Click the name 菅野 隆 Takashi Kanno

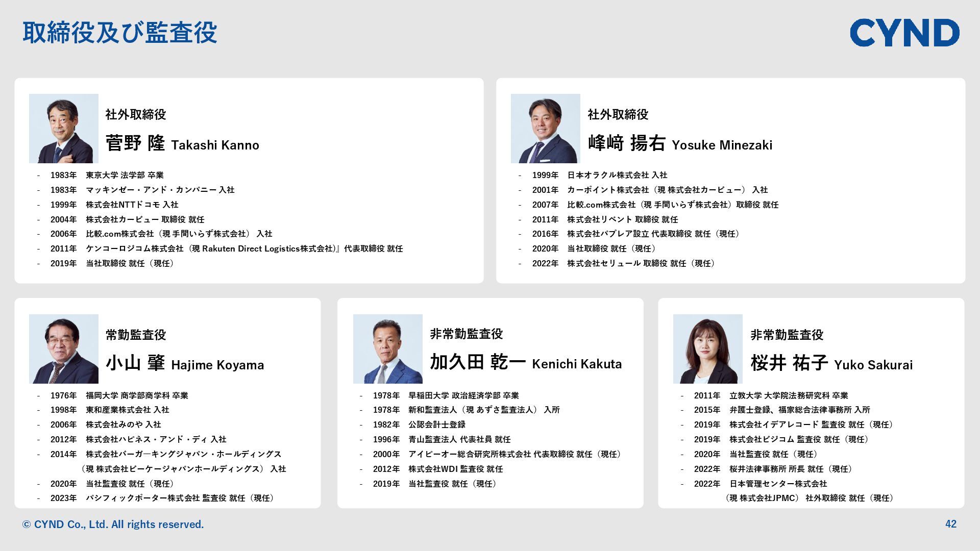click(182, 143)
